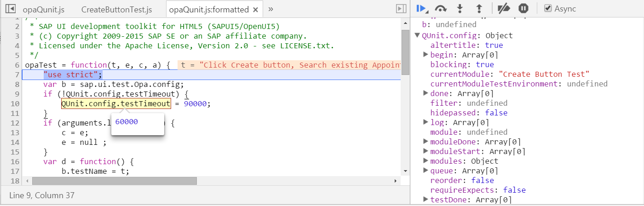The width and height of the screenshot is (644, 206).
Task: Expand the done Array[0] property
Action: click(425, 93)
